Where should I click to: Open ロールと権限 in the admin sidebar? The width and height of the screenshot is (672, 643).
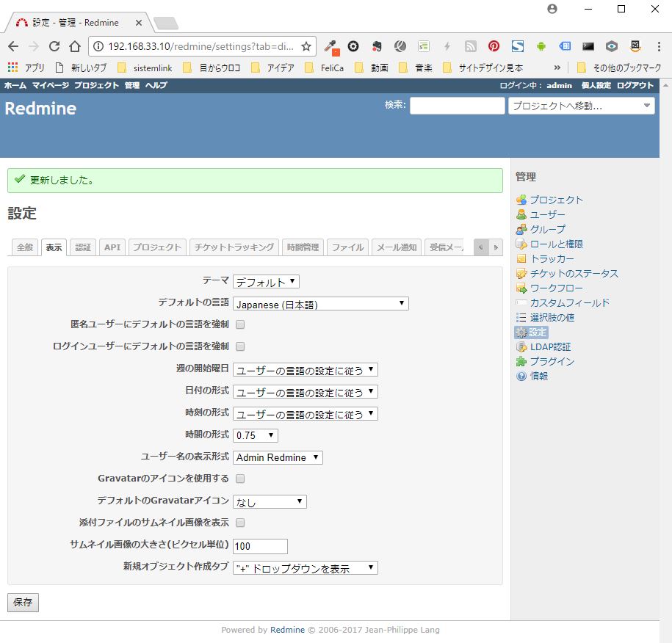(556, 244)
